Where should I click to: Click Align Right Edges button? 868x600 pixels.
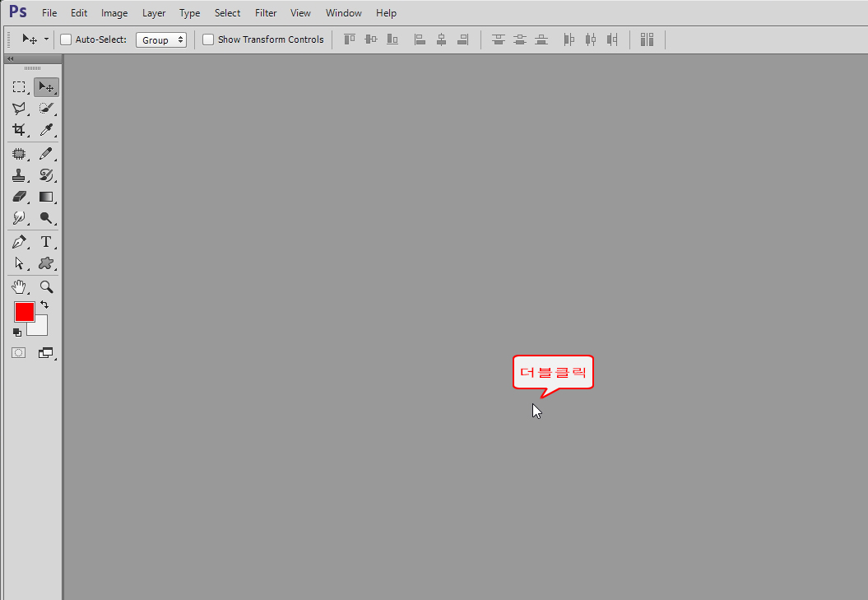462,40
